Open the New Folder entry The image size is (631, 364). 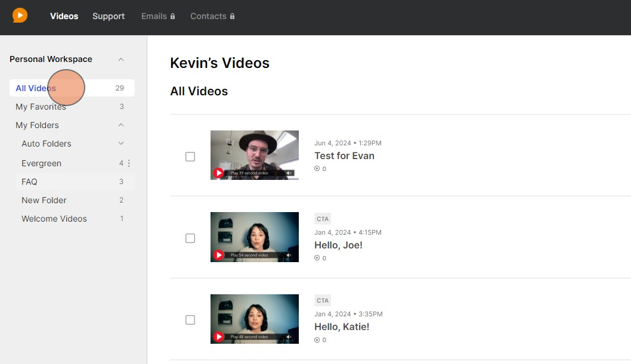tap(75, 200)
